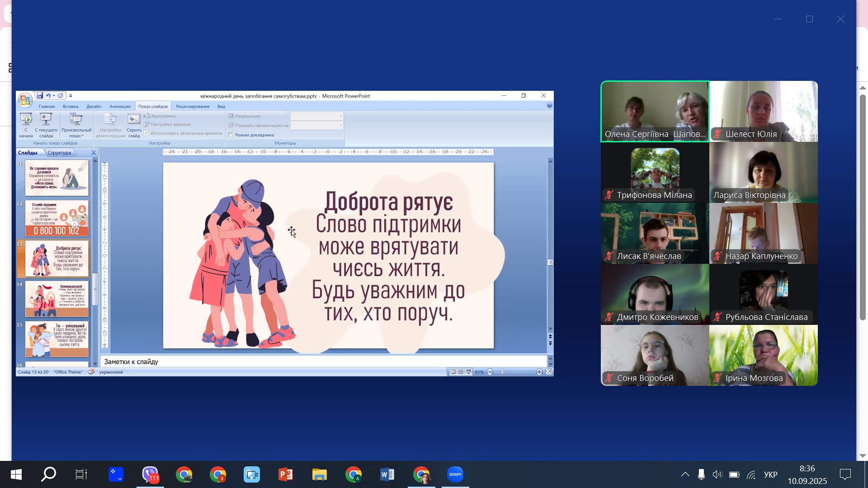Image resolution: width=868 pixels, height=488 pixels.
Task: Click the Save icon in Quick Access toolbar
Action: (40, 96)
